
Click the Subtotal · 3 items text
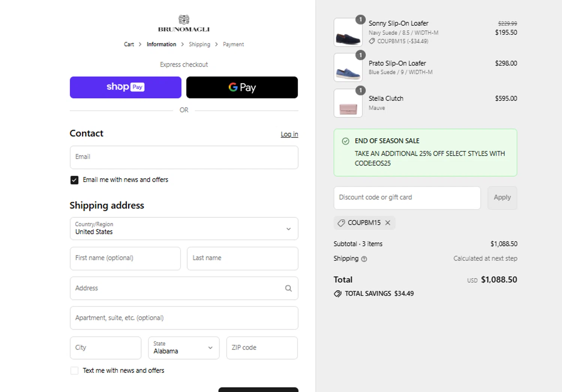coord(358,244)
